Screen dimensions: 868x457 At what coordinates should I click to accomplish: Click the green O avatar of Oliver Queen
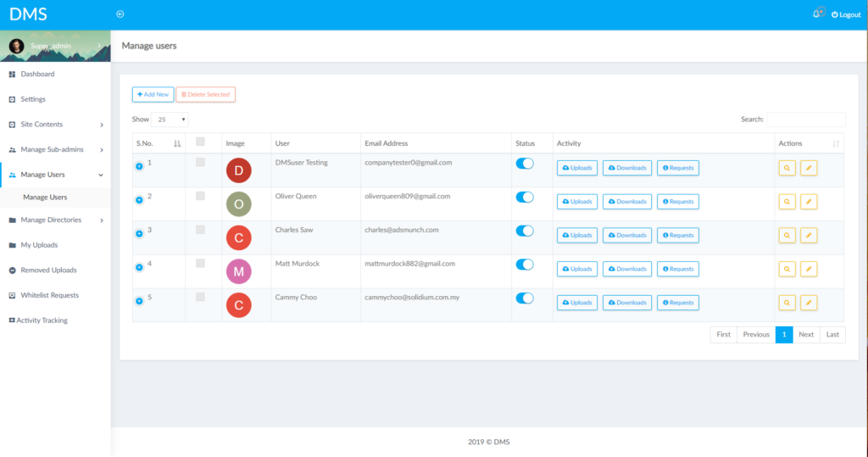coord(238,204)
